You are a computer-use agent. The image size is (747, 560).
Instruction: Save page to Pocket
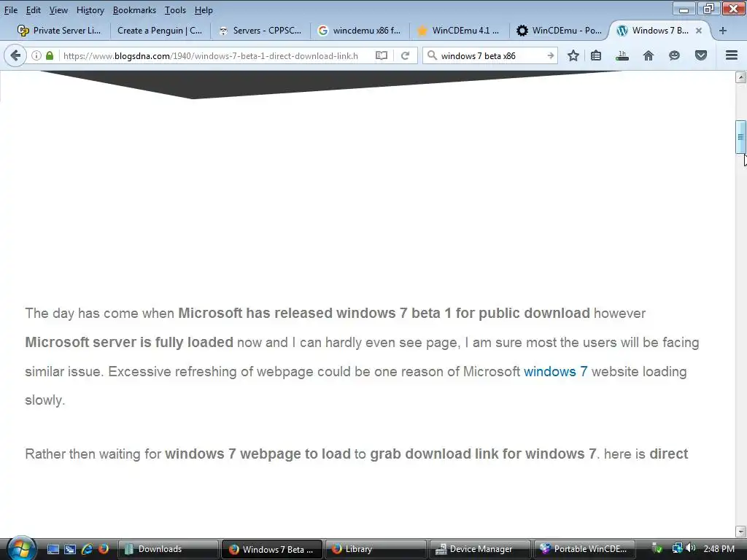coord(701,55)
